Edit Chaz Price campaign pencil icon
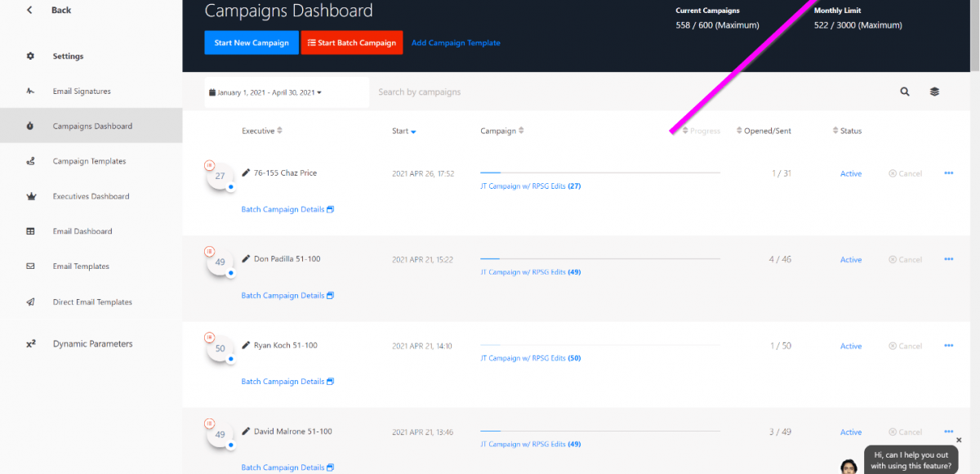 pyautogui.click(x=246, y=173)
